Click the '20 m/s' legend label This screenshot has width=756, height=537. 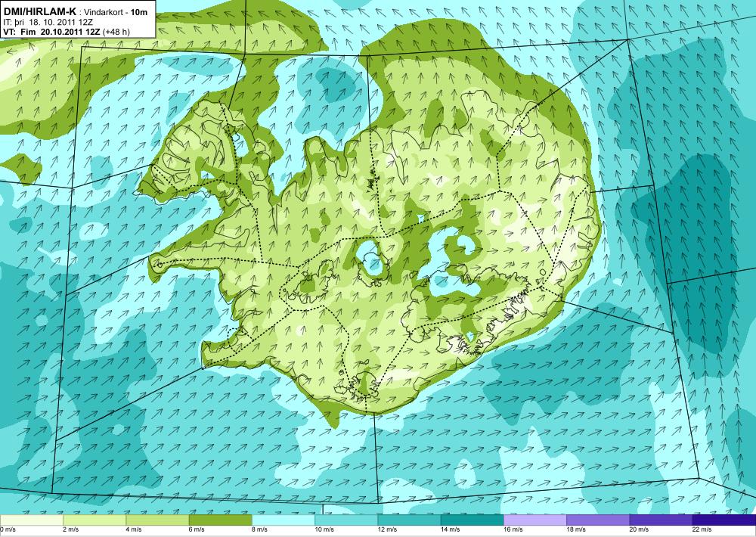pyautogui.click(x=640, y=529)
